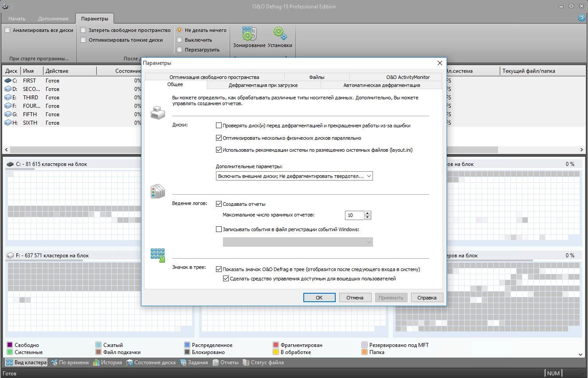The width and height of the screenshot is (588, 378).
Task: Open Дефрагментация при загрузке tab
Action: pyautogui.click(x=263, y=85)
